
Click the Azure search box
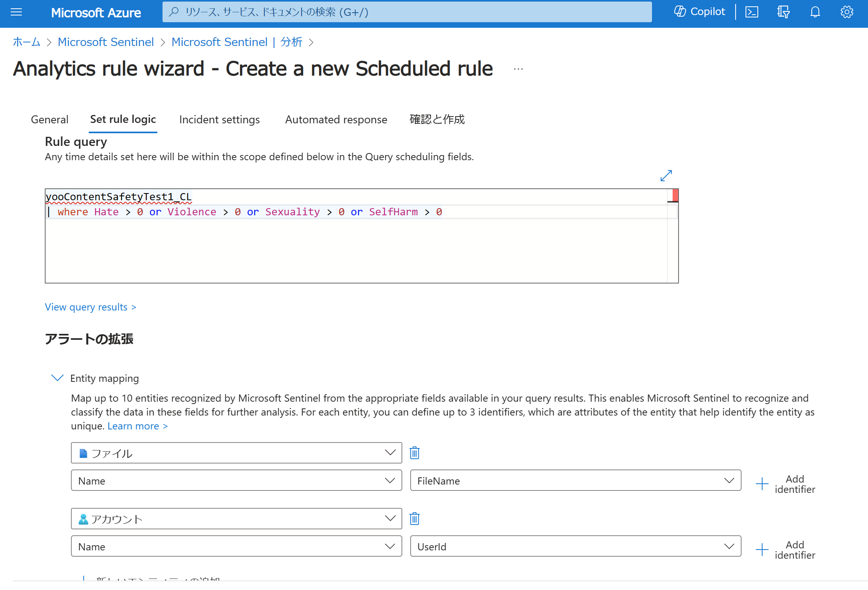point(407,12)
